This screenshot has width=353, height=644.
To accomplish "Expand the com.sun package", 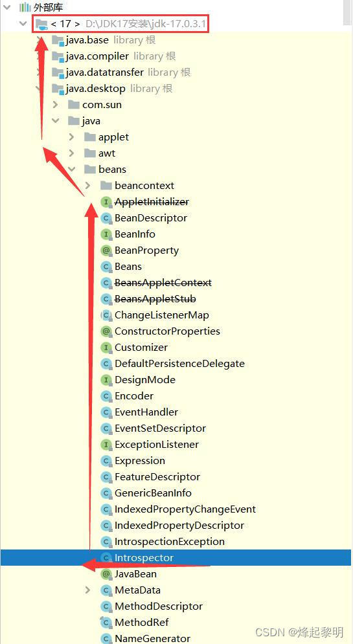I will (x=55, y=105).
